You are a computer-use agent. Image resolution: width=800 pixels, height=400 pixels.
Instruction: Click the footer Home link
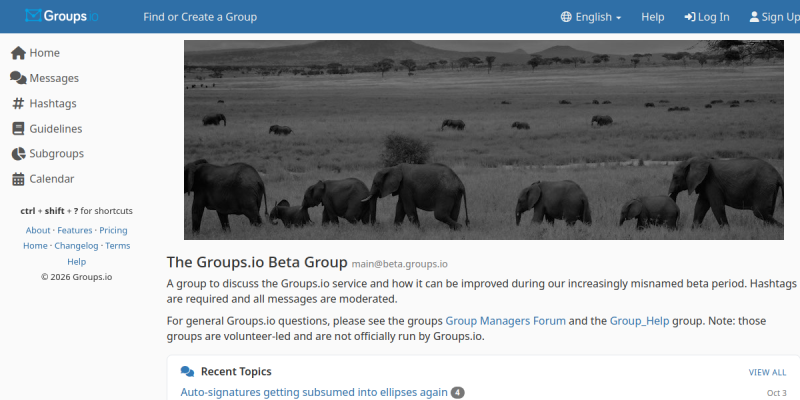pyautogui.click(x=35, y=245)
